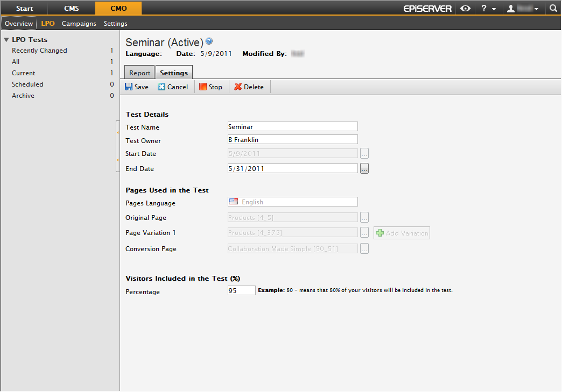Image resolution: width=562 pixels, height=392 pixels.
Task: Select Archive in LPO Tests list
Action: (23, 96)
